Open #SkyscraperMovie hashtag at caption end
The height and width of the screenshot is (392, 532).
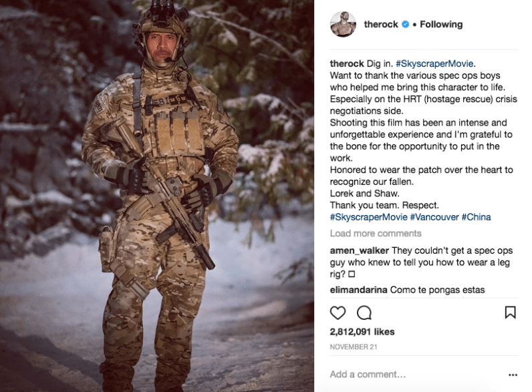click(x=369, y=217)
